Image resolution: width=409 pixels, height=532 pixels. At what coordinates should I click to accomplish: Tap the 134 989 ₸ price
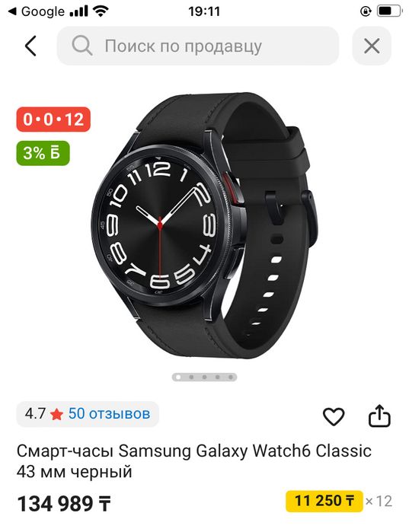point(64,504)
